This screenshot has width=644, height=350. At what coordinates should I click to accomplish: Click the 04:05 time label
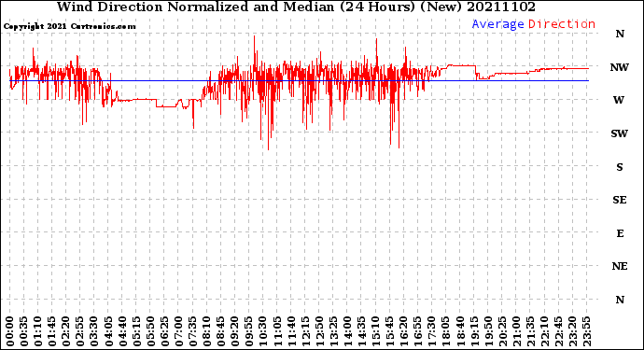point(108,331)
